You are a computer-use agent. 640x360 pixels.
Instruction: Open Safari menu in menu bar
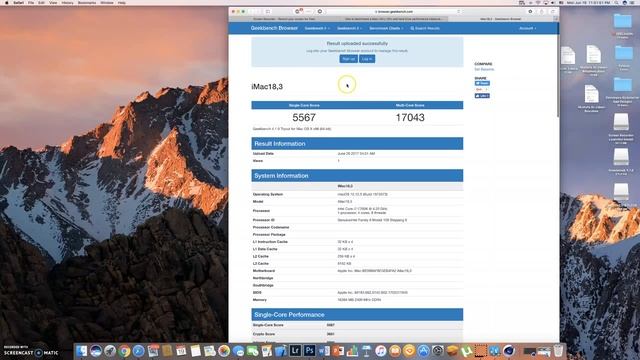tap(18, 2)
